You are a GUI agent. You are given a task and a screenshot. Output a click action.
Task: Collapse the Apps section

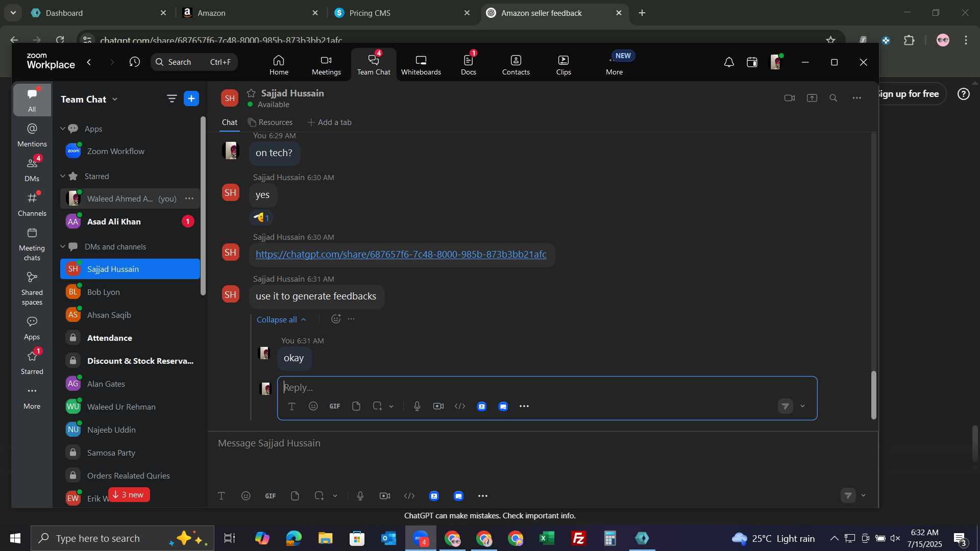point(63,129)
